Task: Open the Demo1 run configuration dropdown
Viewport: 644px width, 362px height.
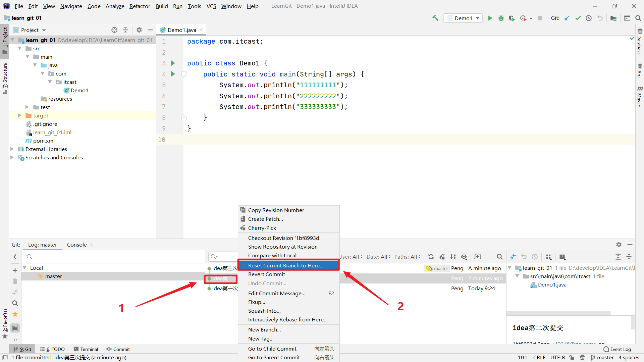Action: tap(463, 18)
